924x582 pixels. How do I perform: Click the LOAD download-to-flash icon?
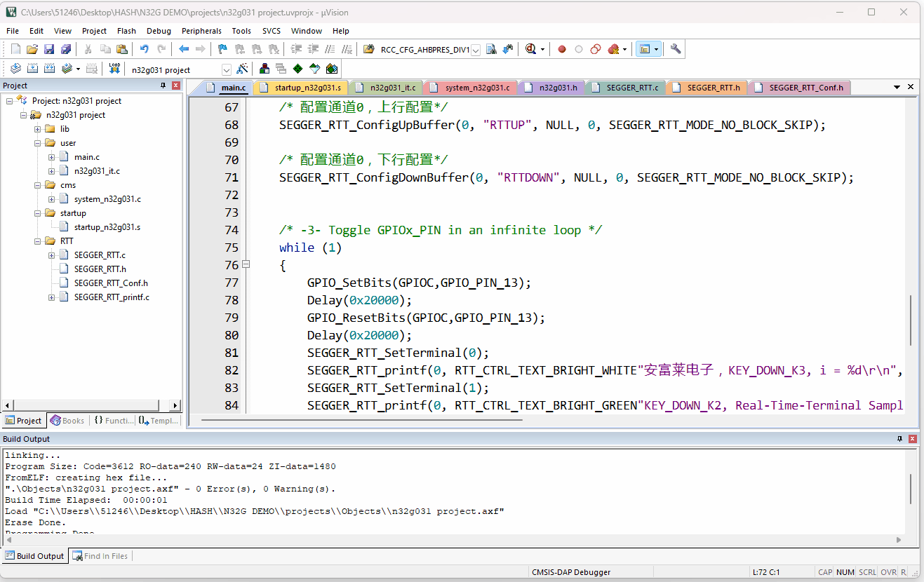coord(114,69)
